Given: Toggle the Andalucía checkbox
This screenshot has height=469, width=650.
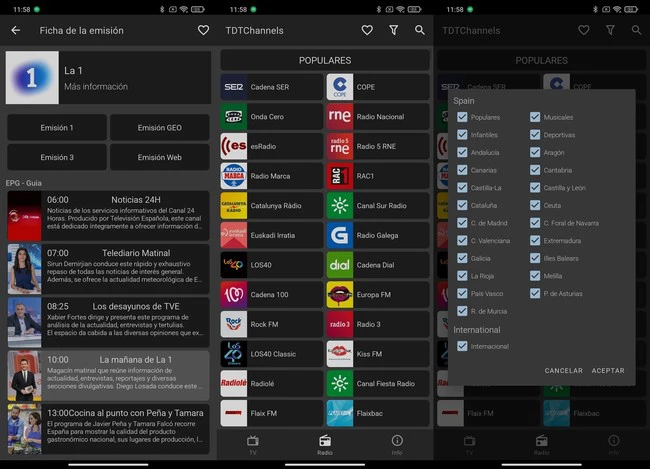Looking at the screenshot, I should point(462,153).
